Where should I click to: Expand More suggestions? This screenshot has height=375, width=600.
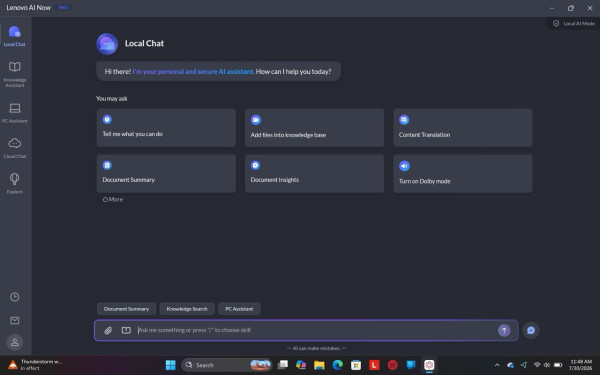tap(113, 199)
